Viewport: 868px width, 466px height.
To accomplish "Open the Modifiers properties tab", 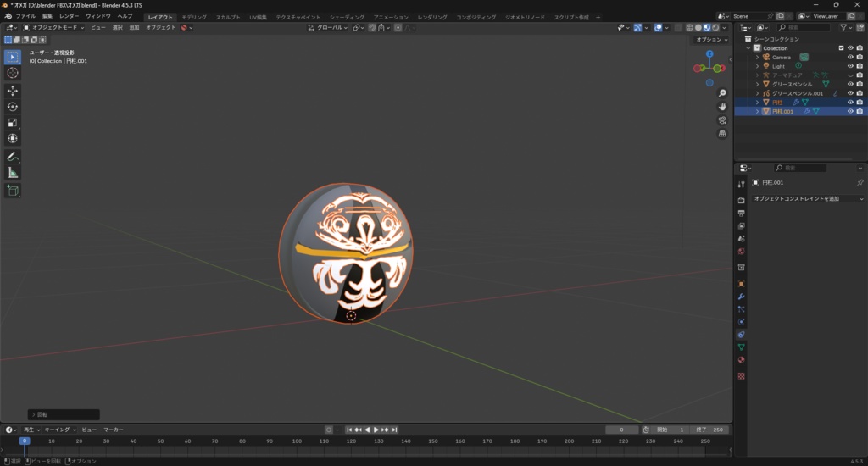I will click(741, 297).
